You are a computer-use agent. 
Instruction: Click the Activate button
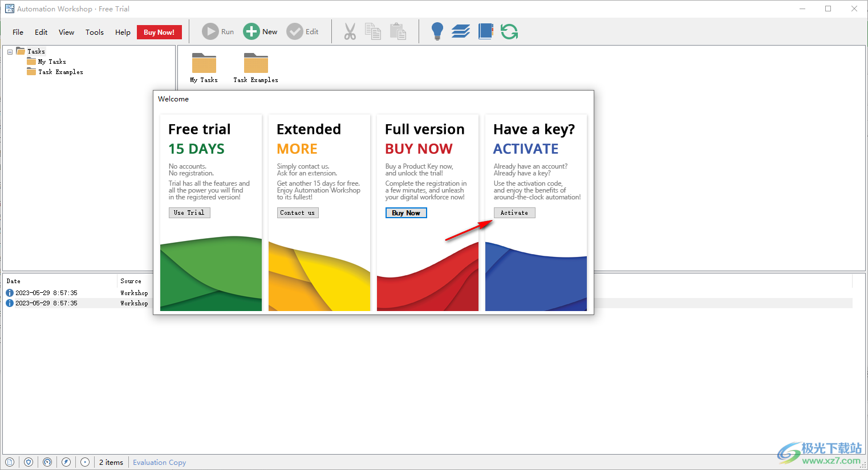(514, 212)
